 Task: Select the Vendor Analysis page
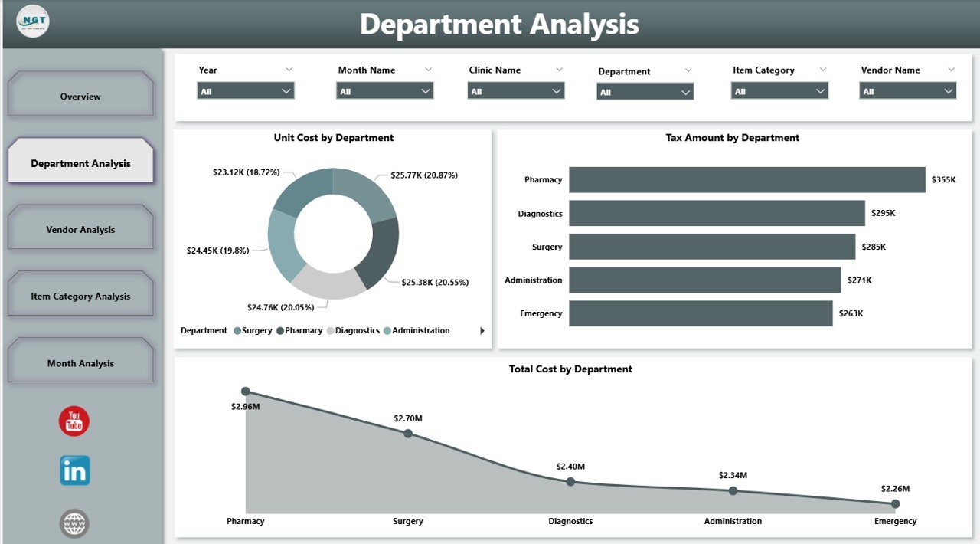80,228
